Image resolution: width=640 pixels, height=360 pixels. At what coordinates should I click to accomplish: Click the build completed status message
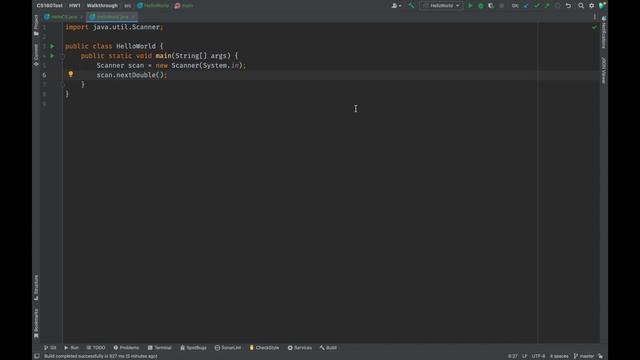[100, 356]
